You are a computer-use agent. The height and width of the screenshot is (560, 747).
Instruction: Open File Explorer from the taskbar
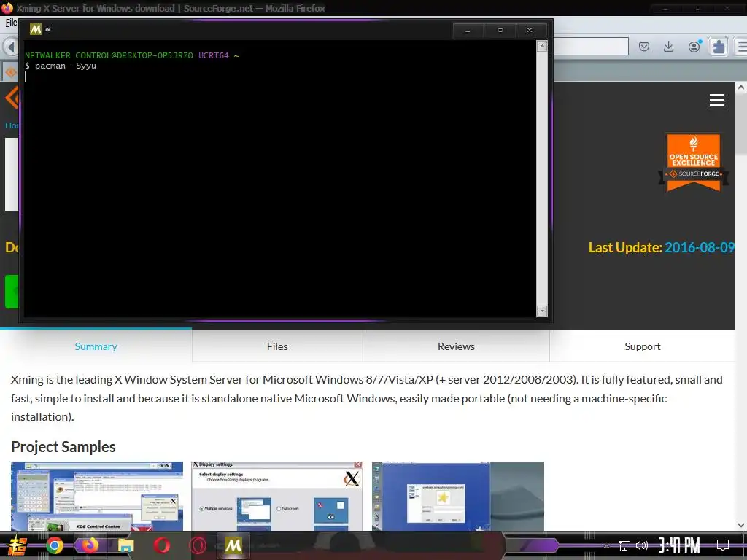coord(125,545)
